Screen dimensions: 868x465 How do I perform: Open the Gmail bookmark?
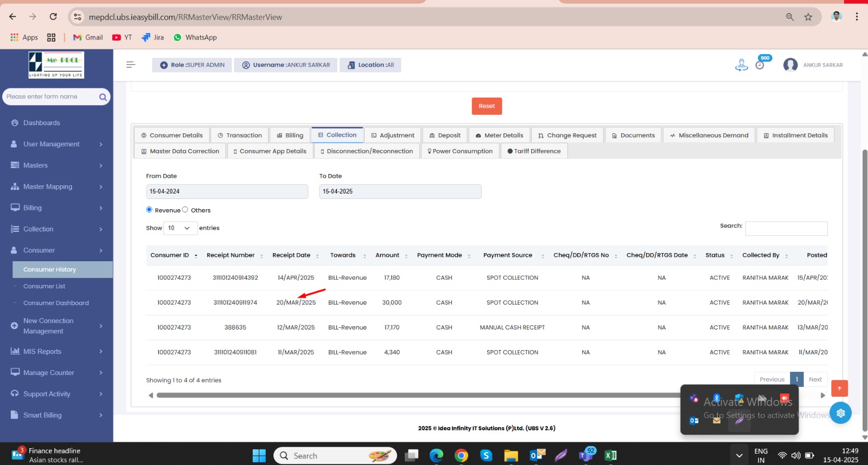tap(88, 37)
